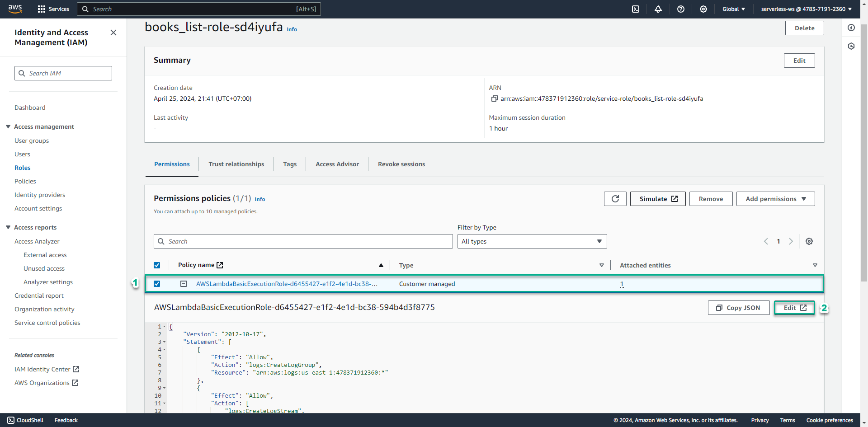868x427 pixels.
Task: Open the CloudShell icon in the top bar
Action: pyautogui.click(x=636, y=9)
